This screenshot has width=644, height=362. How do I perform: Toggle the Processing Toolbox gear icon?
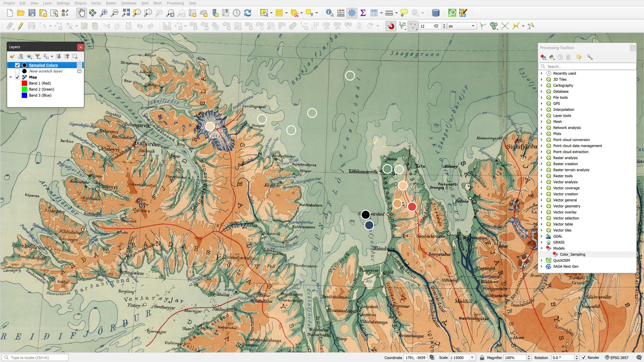(x=352, y=13)
